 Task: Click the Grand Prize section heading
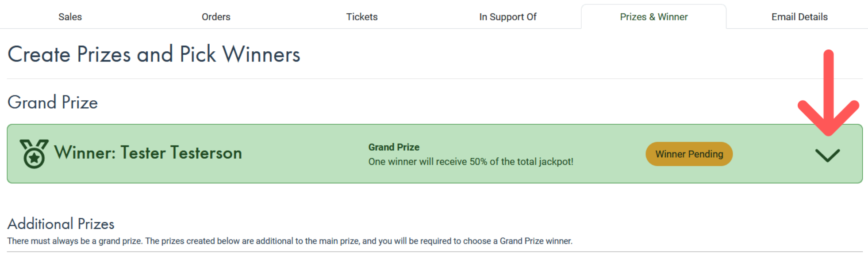53,103
